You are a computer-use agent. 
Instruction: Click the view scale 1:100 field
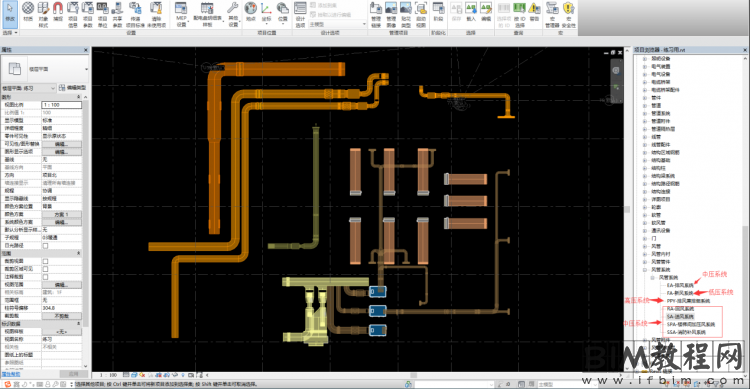click(x=61, y=104)
